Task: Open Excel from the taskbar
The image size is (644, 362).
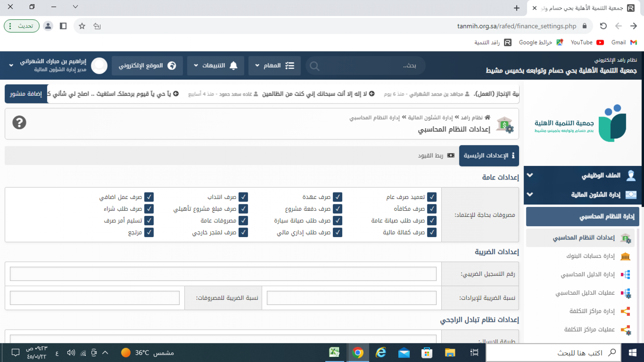Action: [334, 352]
